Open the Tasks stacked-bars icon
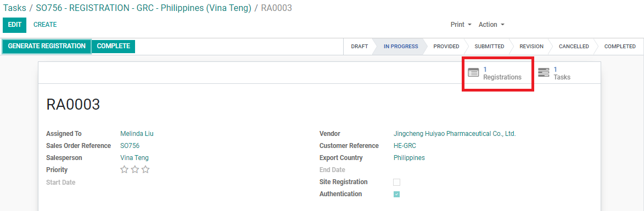The height and width of the screenshot is (211, 644). (544, 73)
